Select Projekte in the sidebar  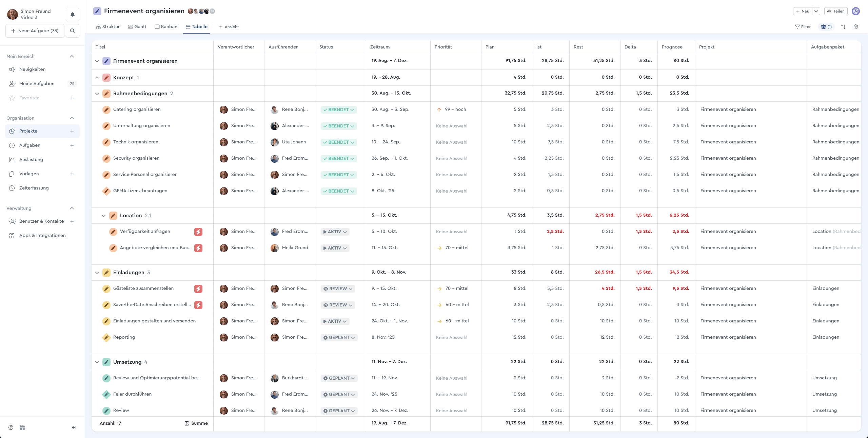(x=28, y=131)
